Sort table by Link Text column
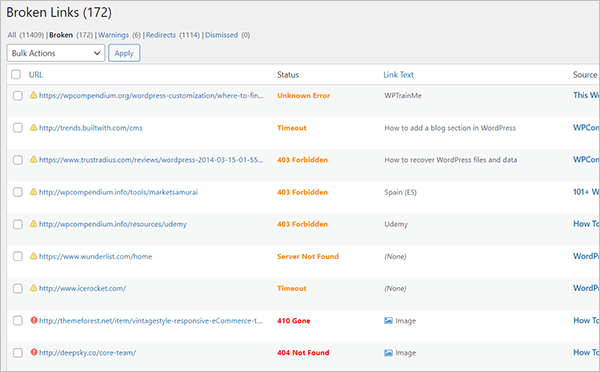Screen dimensions: 600x372 [x=398, y=75]
